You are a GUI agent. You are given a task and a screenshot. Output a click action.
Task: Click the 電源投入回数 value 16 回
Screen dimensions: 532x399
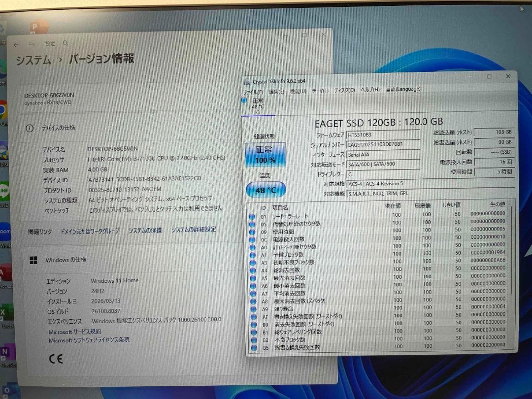click(494, 162)
